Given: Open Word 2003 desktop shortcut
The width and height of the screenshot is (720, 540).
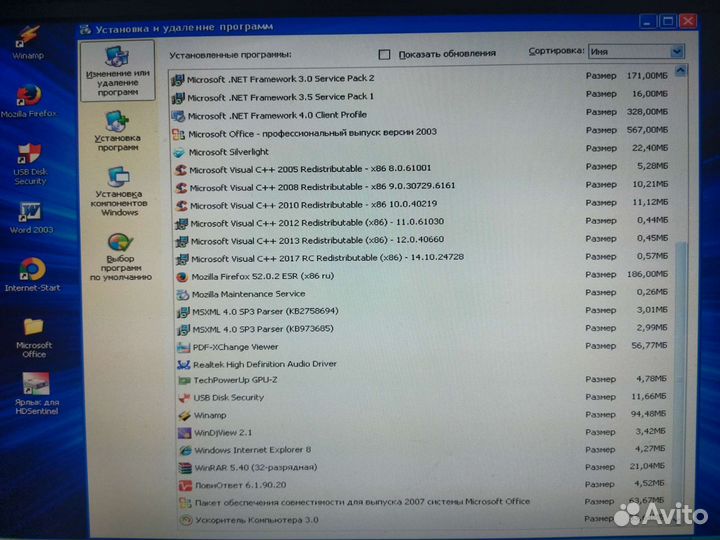Looking at the screenshot, I should point(31,218).
